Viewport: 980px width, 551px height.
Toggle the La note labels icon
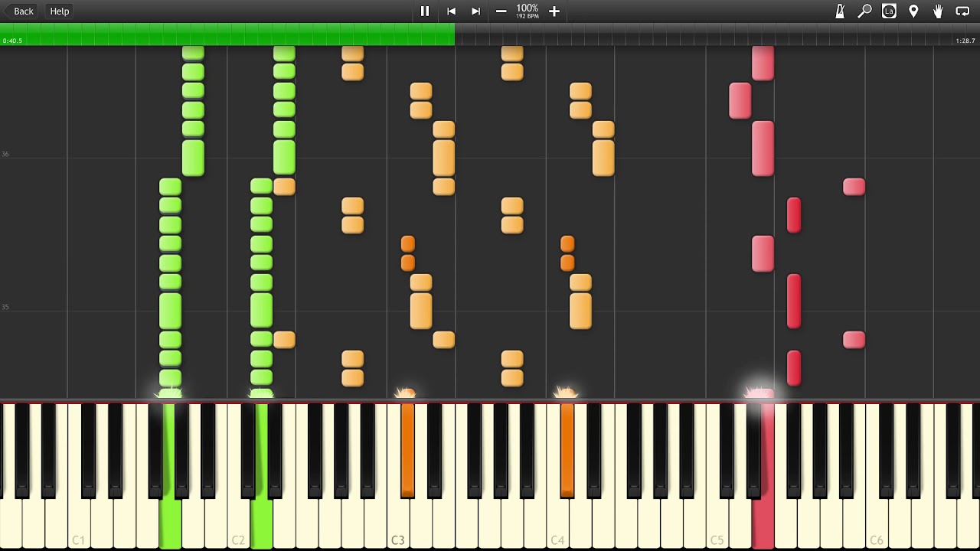tap(889, 11)
